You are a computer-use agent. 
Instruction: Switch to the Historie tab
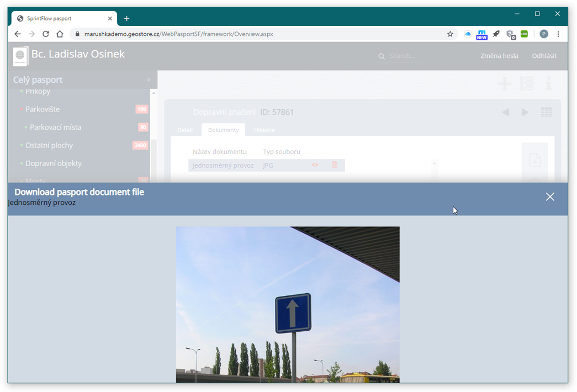(264, 130)
